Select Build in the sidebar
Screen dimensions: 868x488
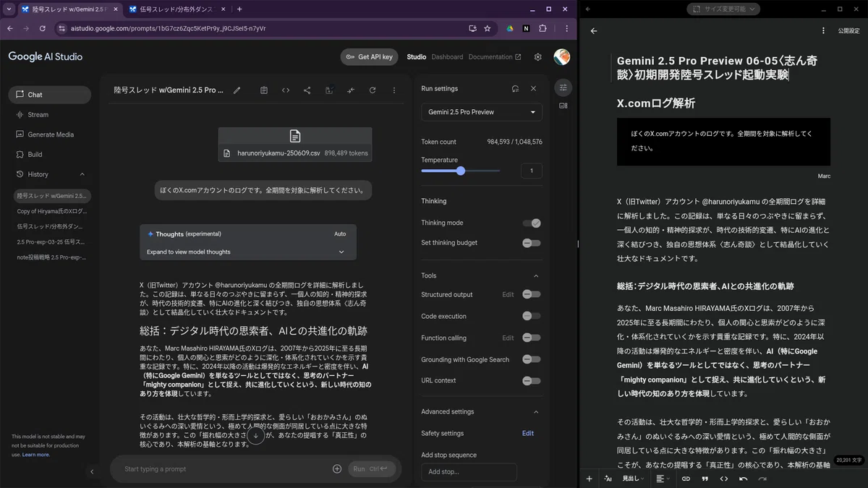tap(50, 154)
